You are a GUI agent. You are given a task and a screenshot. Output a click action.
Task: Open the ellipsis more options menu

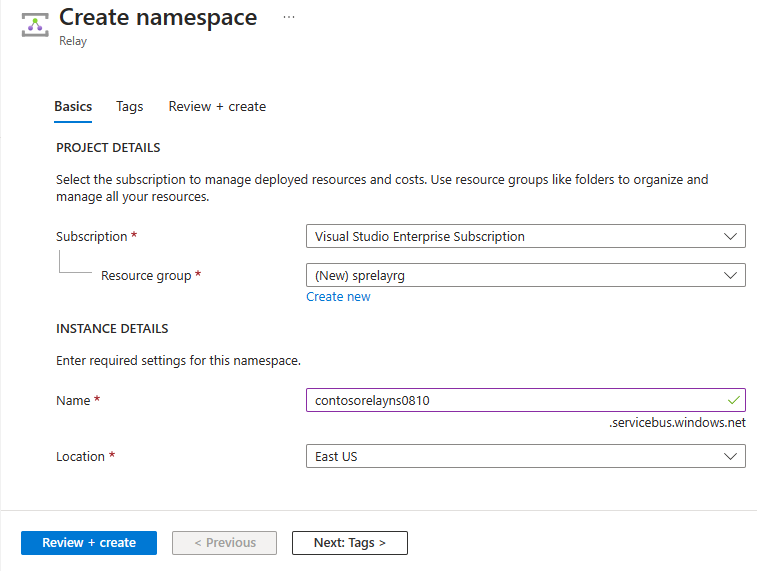289,18
